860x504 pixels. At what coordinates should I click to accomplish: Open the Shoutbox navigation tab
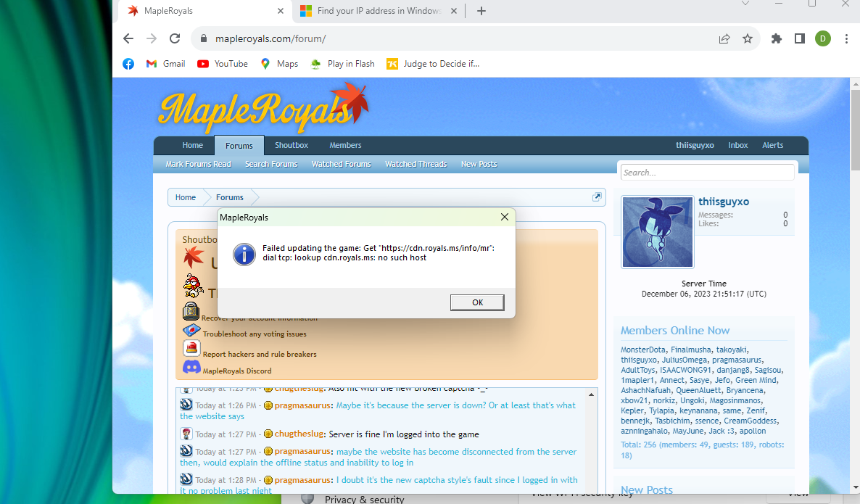pyautogui.click(x=292, y=145)
